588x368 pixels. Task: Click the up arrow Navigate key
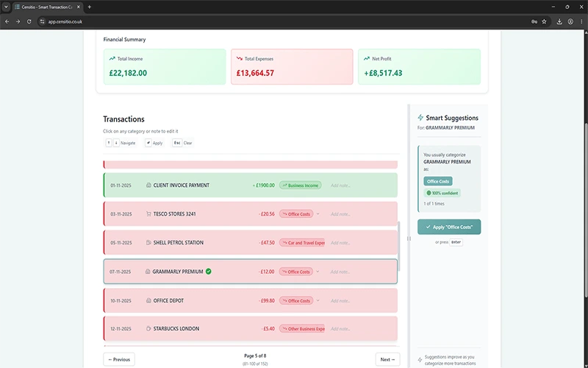coord(108,143)
